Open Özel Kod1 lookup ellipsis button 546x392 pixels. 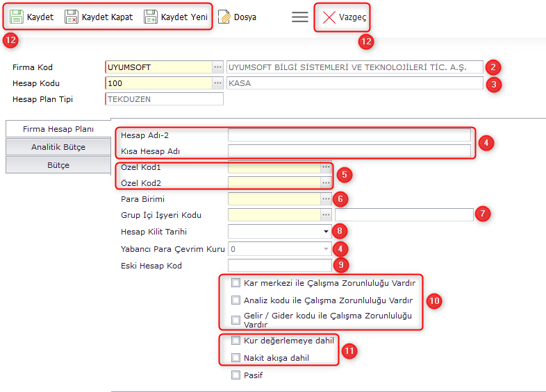[326, 167]
